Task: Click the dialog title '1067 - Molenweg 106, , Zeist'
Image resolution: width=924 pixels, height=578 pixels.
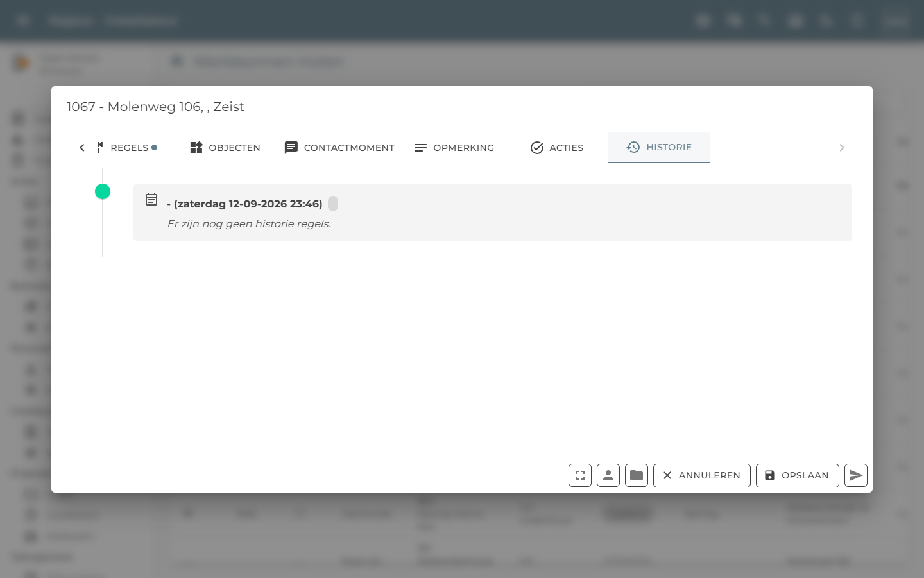Action: point(155,107)
